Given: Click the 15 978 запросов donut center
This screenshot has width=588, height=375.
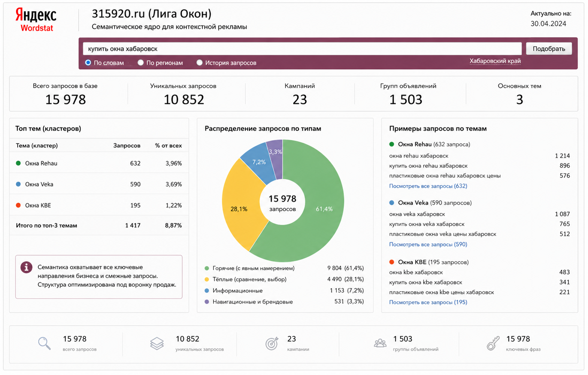Looking at the screenshot, I should pyautogui.click(x=282, y=203).
